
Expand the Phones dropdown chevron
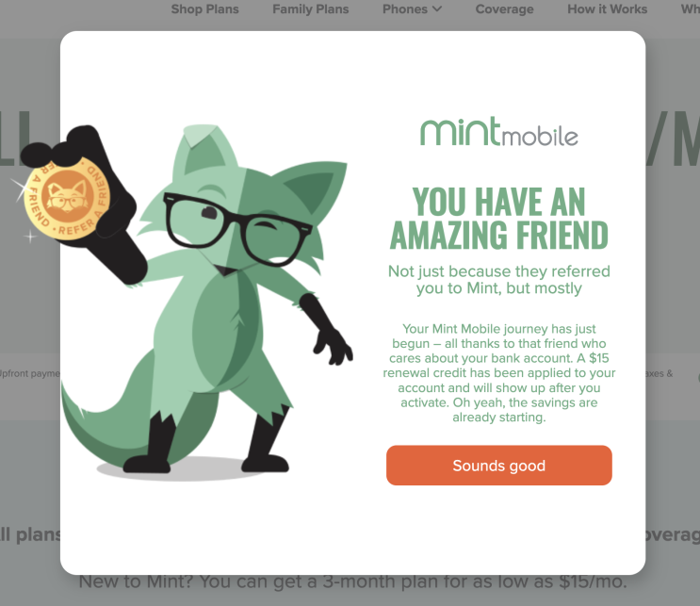click(x=437, y=8)
